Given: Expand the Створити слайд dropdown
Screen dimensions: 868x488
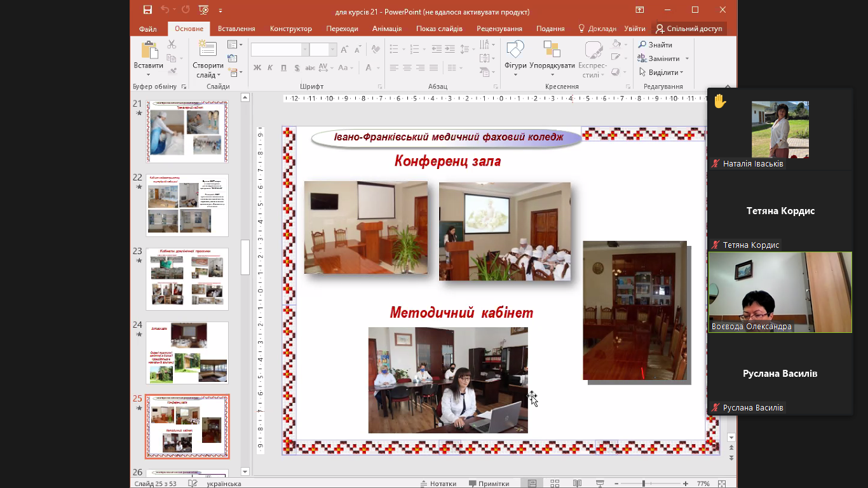Looking at the screenshot, I should coord(208,75).
